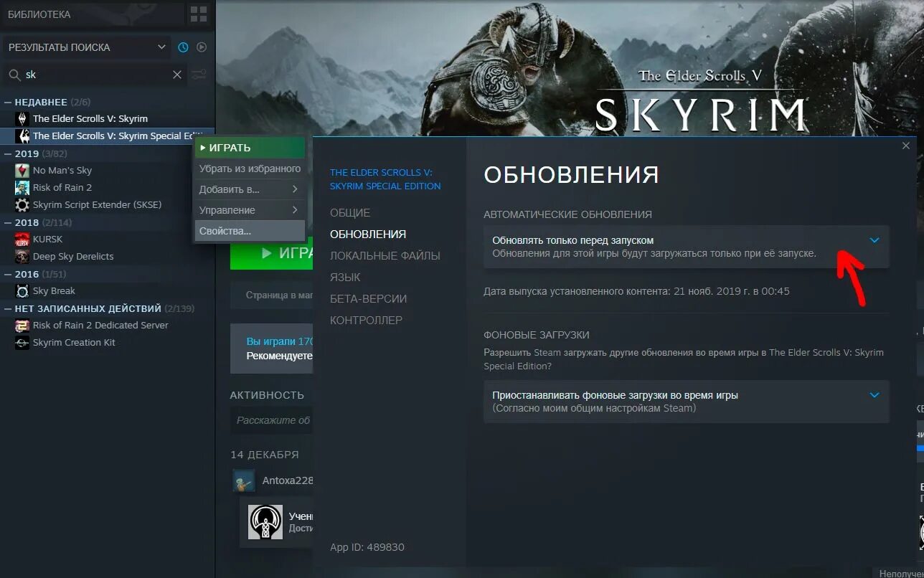Click the Risk of Rain 2 icon
Screen dimensions: 924x578
coord(22,187)
